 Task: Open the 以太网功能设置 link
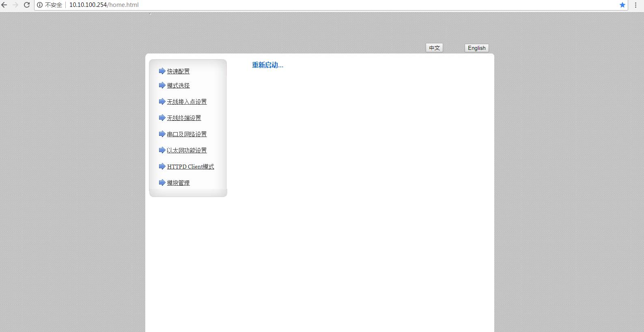(x=187, y=150)
